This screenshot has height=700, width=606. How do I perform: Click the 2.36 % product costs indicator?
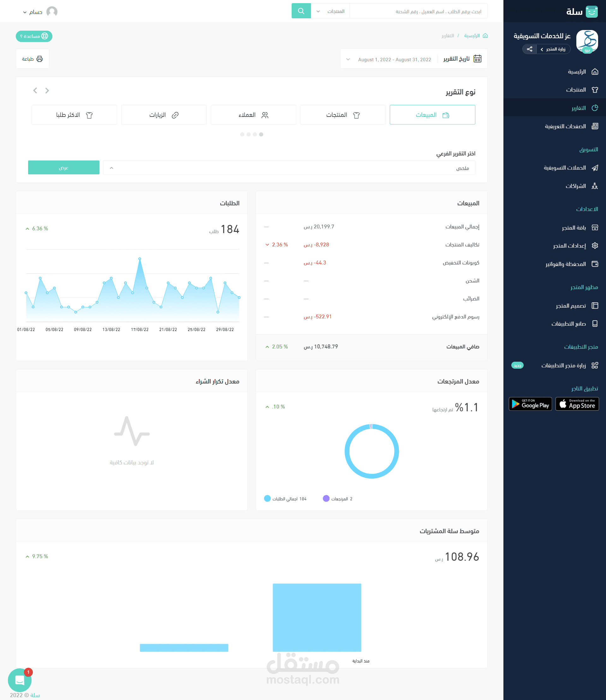(x=276, y=244)
